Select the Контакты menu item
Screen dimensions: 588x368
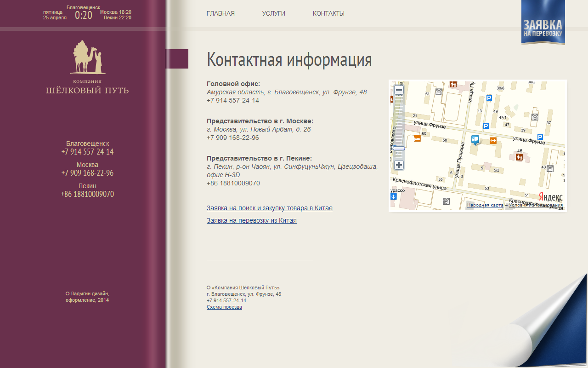tap(328, 13)
